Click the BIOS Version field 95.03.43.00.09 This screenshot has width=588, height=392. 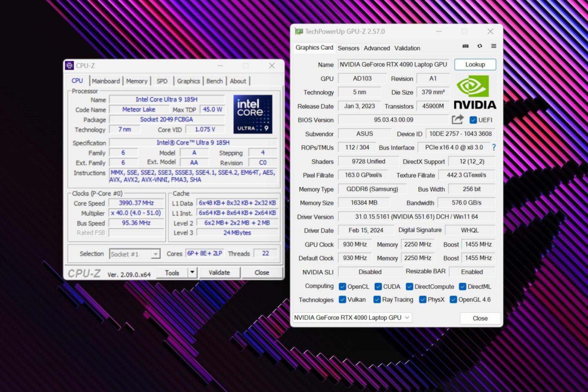(x=394, y=120)
